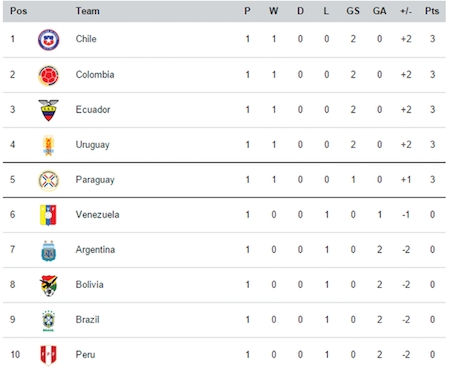
Task: Click the Brazil CBF crest
Action: coord(49,321)
